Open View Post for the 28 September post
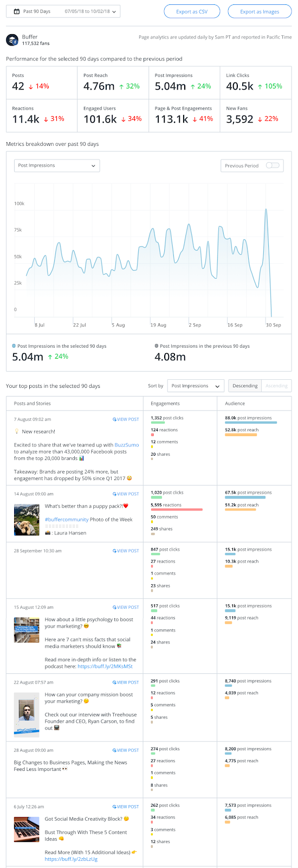The image size is (298, 868). point(126,551)
